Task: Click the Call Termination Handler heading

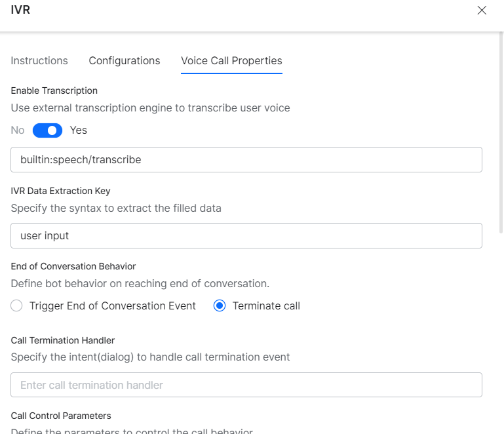Action: [x=63, y=340]
